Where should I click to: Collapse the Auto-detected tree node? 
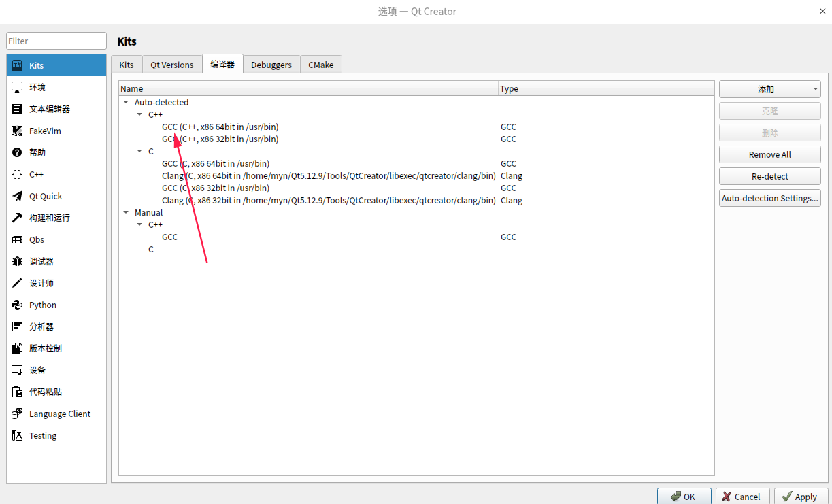(x=126, y=102)
